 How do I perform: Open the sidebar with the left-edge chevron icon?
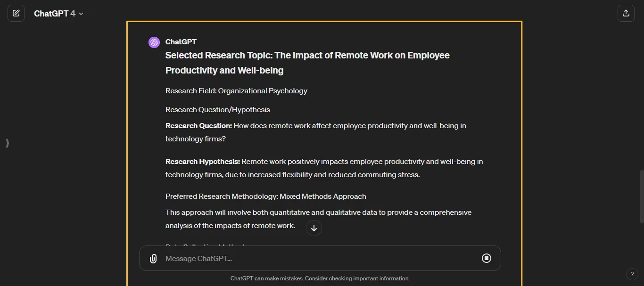pyautogui.click(x=7, y=143)
